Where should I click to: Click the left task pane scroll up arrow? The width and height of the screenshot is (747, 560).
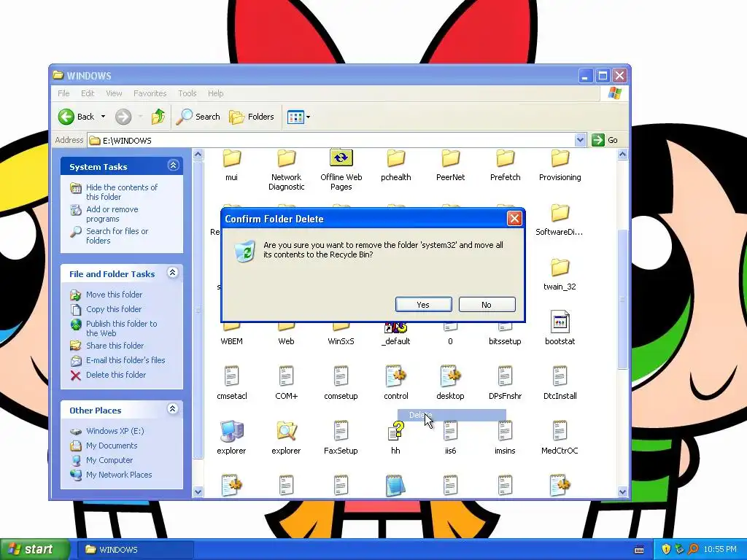click(x=198, y=155)
